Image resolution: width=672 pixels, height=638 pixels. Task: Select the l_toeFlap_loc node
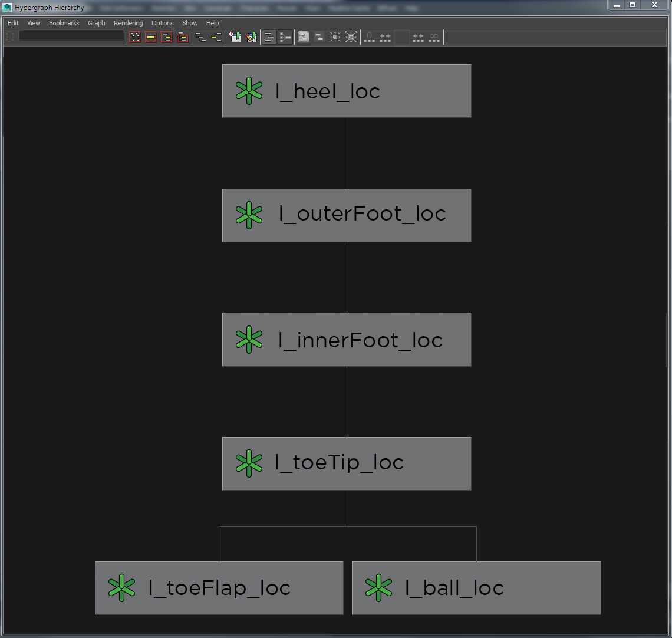click(219, 588)
